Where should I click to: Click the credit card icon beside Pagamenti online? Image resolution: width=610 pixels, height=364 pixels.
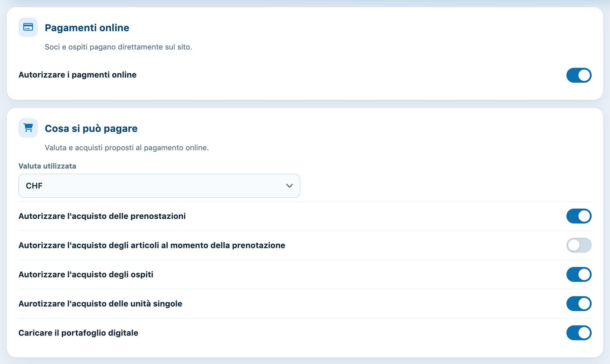click(28, 27)
